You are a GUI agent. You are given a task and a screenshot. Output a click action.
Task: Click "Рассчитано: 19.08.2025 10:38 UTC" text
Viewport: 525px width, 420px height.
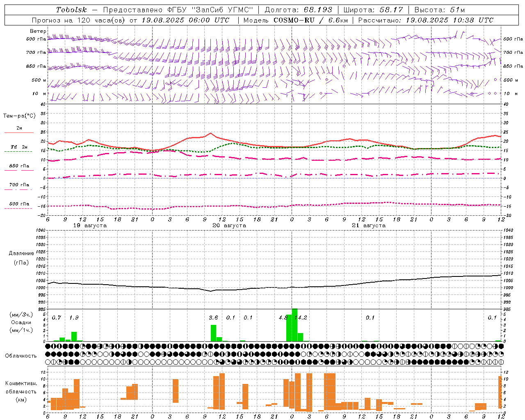pyautogui.click(x=426, y=20)
